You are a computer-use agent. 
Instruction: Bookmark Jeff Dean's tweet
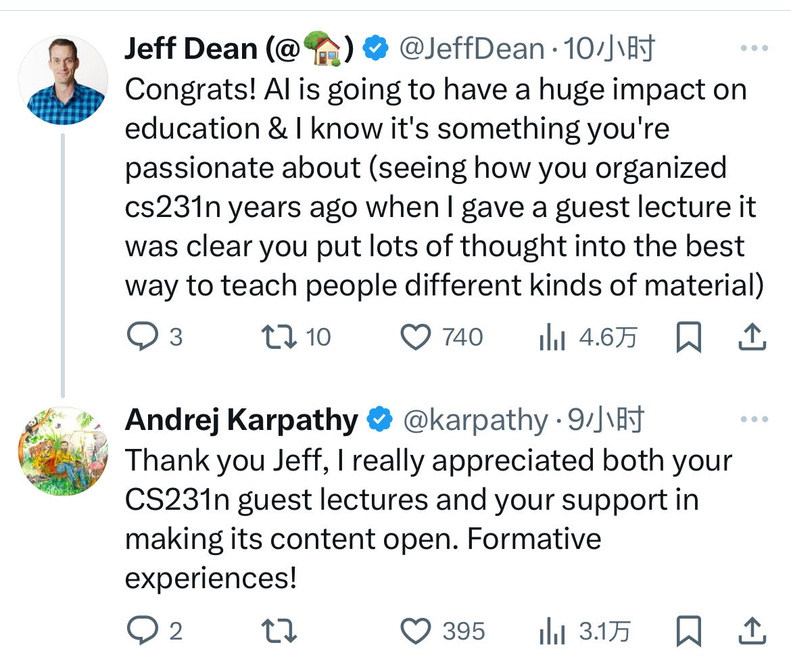tap(688, 337)
